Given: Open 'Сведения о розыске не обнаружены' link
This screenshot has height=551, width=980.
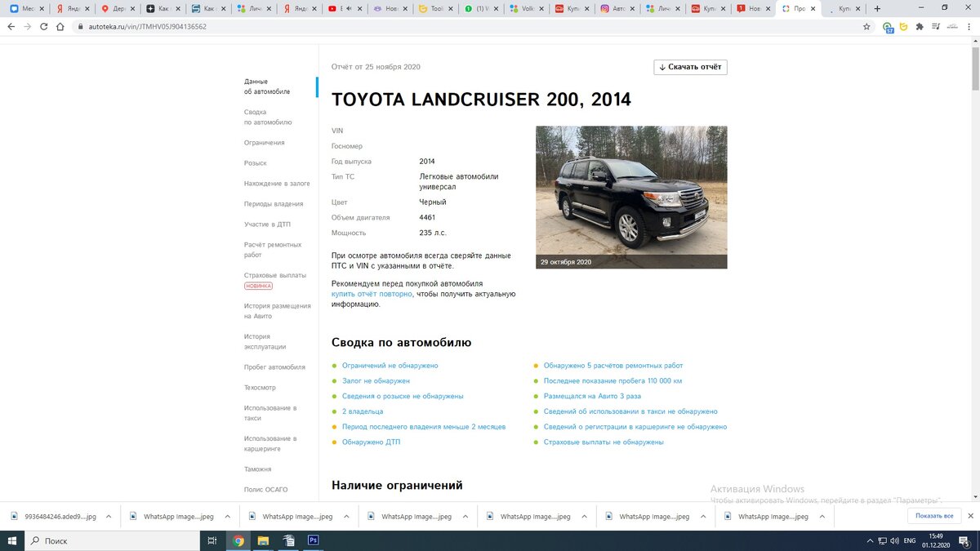Looking at the screenshot, I should 403,396.
